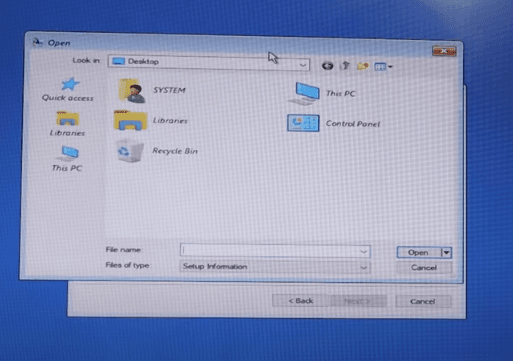The width and height of the screenshot is (513, 361).
Task: Select Quick access in the sidebar
Action: pos(68,89)
